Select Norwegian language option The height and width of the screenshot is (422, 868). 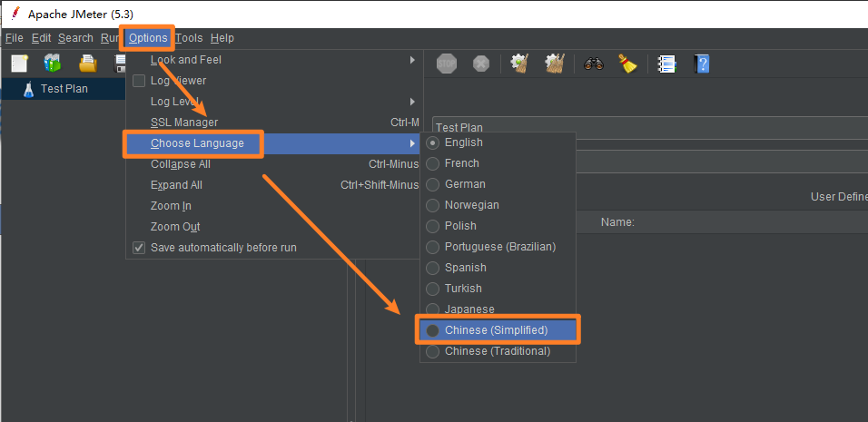pyautogui.click(x=498, y=205)
